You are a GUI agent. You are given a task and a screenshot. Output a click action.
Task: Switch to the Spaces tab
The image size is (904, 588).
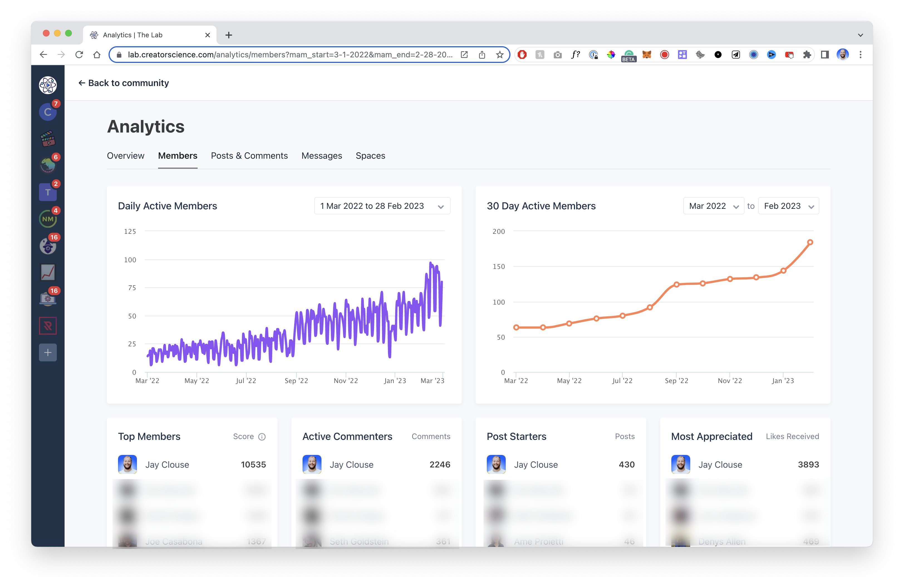370,156
